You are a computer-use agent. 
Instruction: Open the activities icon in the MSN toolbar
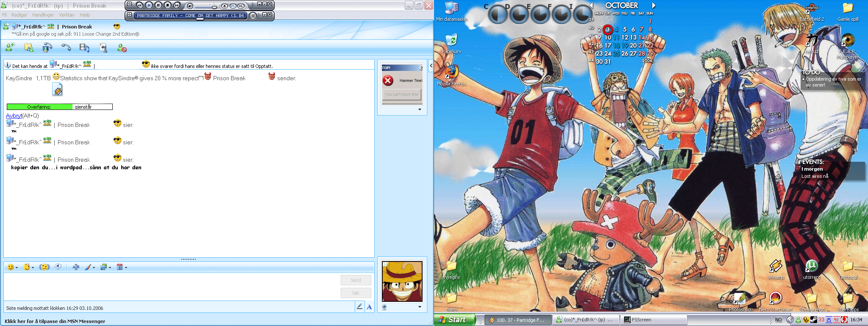pos(84,48)
